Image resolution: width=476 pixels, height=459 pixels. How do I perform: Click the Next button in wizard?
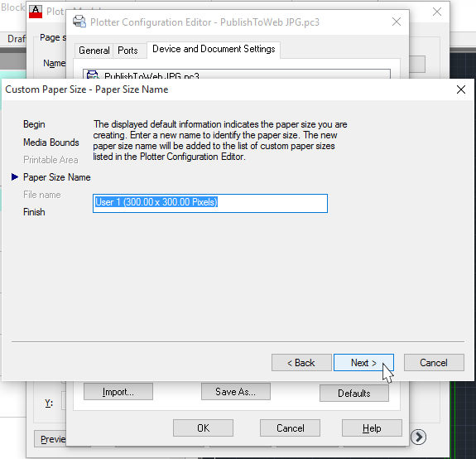tap(363, 362)
